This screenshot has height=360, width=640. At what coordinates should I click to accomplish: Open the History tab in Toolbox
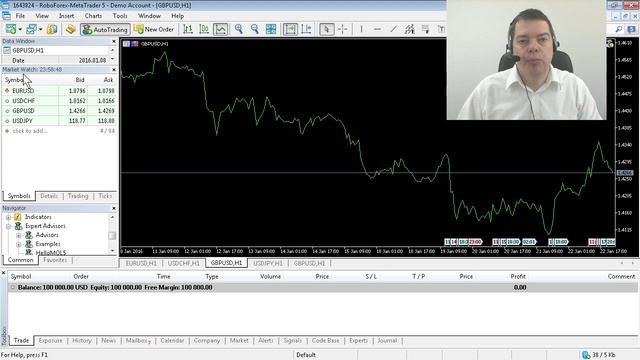click(x=82, y=340)
